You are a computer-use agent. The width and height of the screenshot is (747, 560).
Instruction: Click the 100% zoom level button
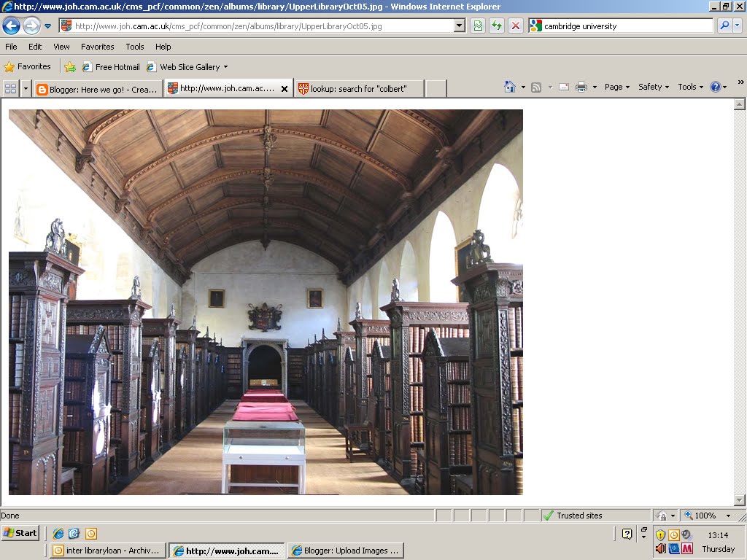[x=700, y=516]
